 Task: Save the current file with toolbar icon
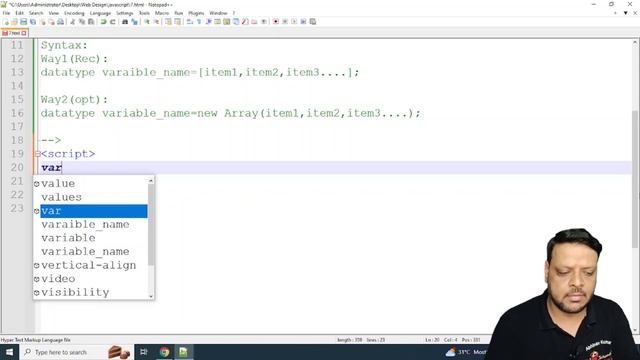coord(24,22)
